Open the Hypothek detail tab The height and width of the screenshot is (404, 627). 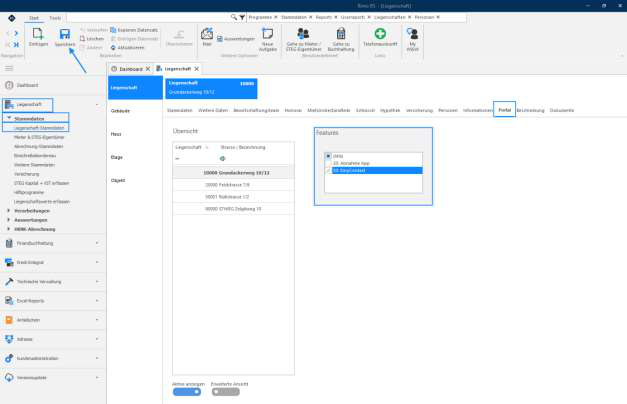390,110
